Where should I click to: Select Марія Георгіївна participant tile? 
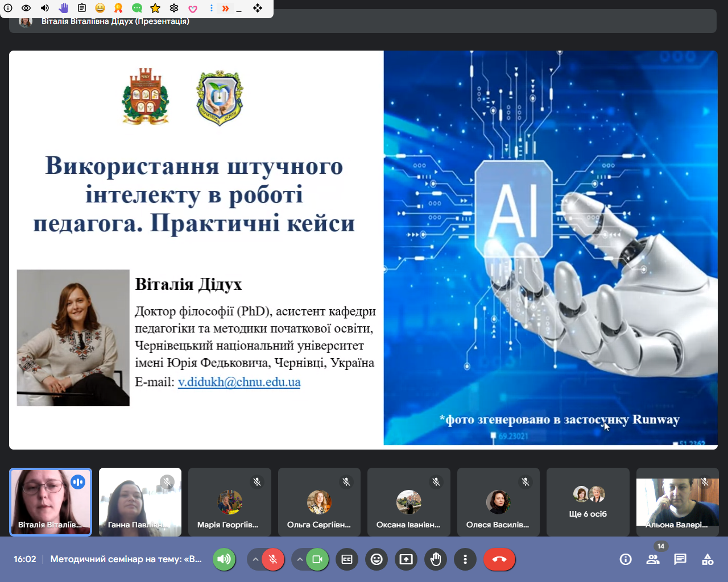pos(230,502)
